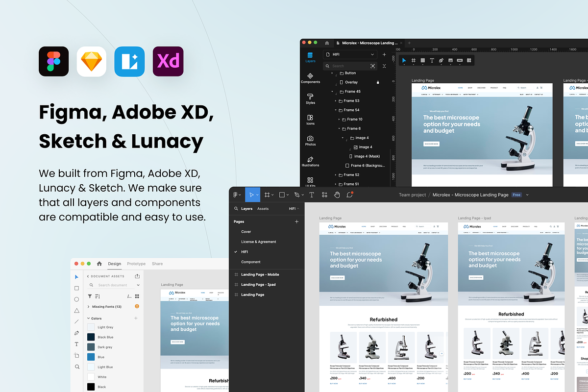Pick Blue color swatch in XD
Viewport: 588px width, 392px height.
[91, 357]
